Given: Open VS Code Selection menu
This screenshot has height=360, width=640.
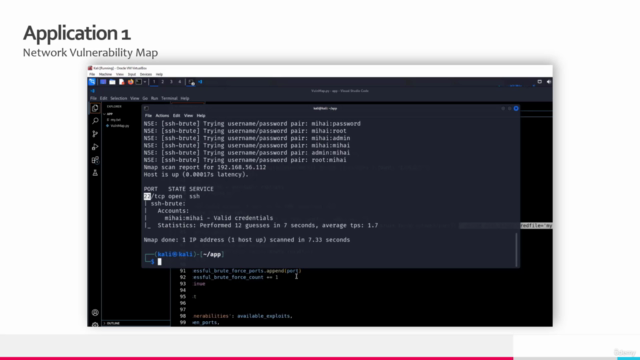Looking at the screenshot, I should tap(119, 98).
